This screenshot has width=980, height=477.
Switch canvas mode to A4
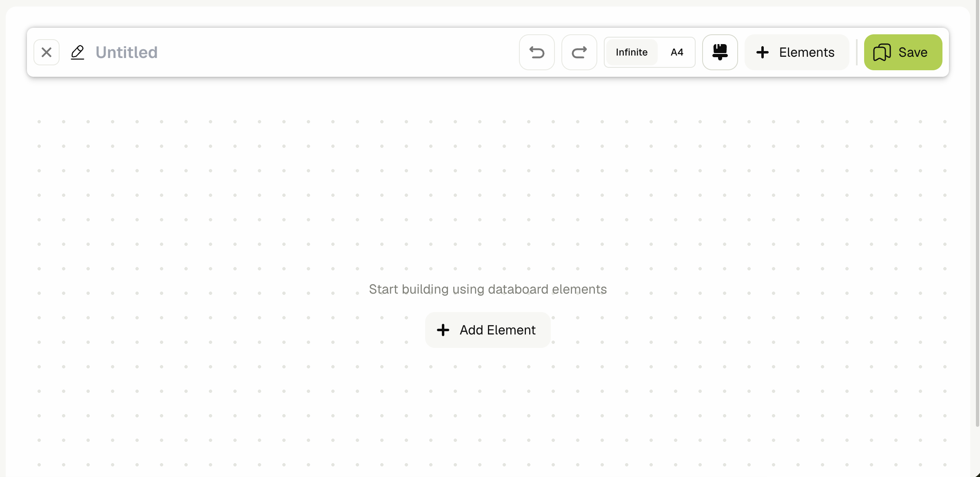point(677,52)
